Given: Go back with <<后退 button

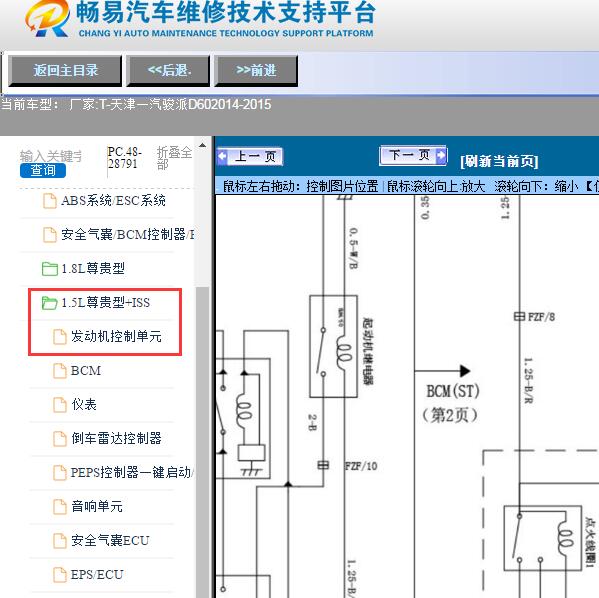Looking at the screenshot, I should coord(168,71).
